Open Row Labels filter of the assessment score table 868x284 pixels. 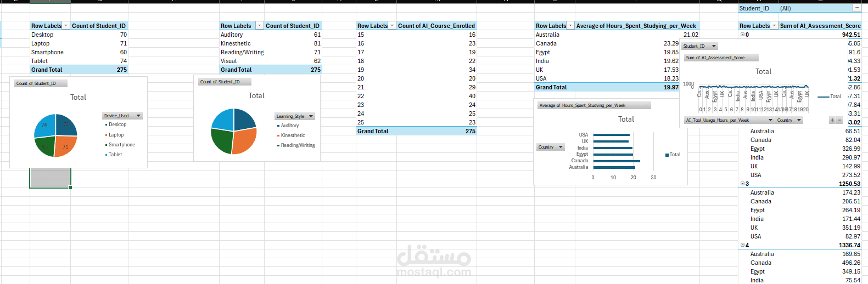[774, 26]
